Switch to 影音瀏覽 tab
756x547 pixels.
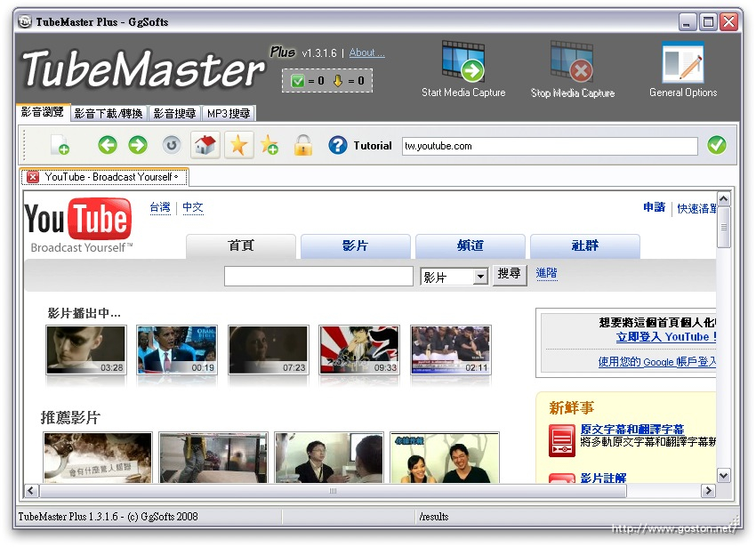click(43, 112)
